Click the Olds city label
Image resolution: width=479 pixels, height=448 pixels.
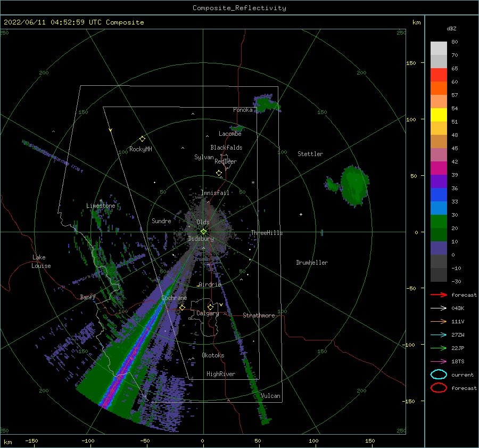tap(203, 222)
